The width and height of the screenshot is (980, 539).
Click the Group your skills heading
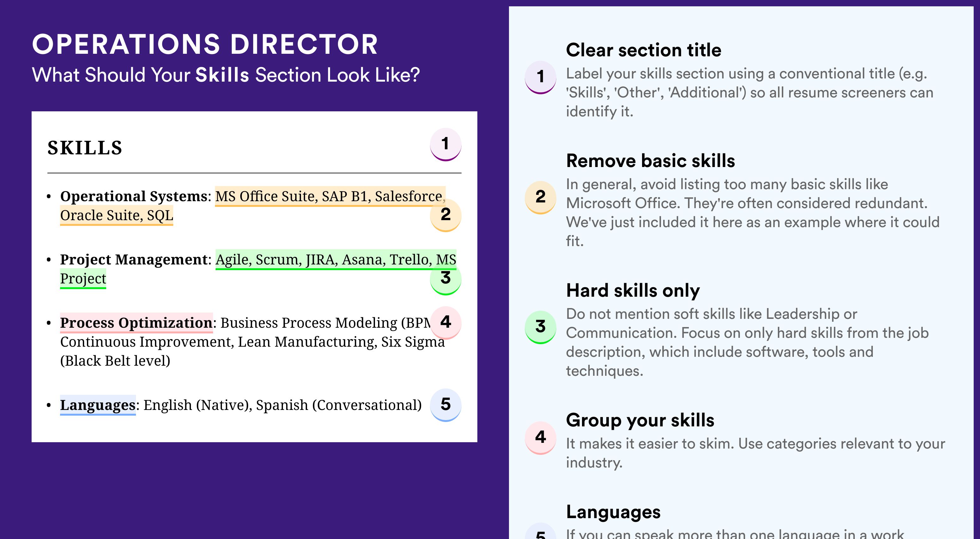(640, 421)
